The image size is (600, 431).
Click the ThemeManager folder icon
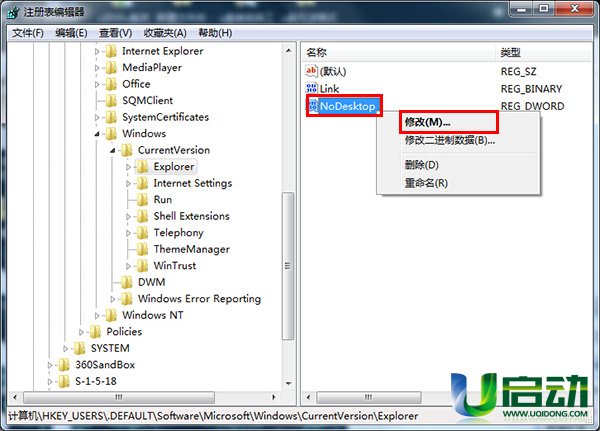pos(142,249)
